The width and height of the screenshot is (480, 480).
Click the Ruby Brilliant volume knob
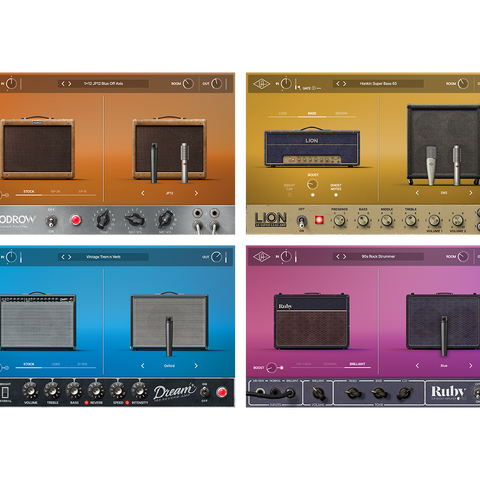tap(318, 393)
